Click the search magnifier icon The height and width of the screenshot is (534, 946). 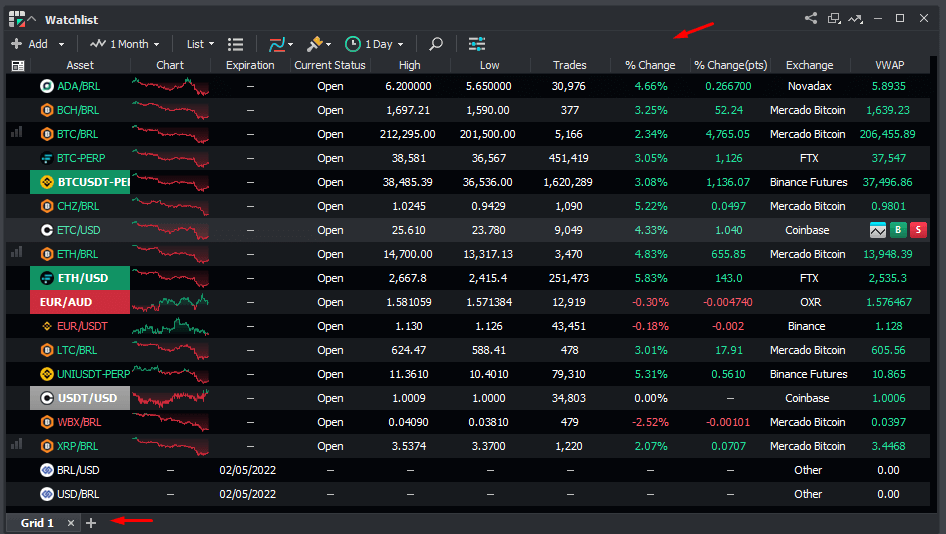point(436,44)
